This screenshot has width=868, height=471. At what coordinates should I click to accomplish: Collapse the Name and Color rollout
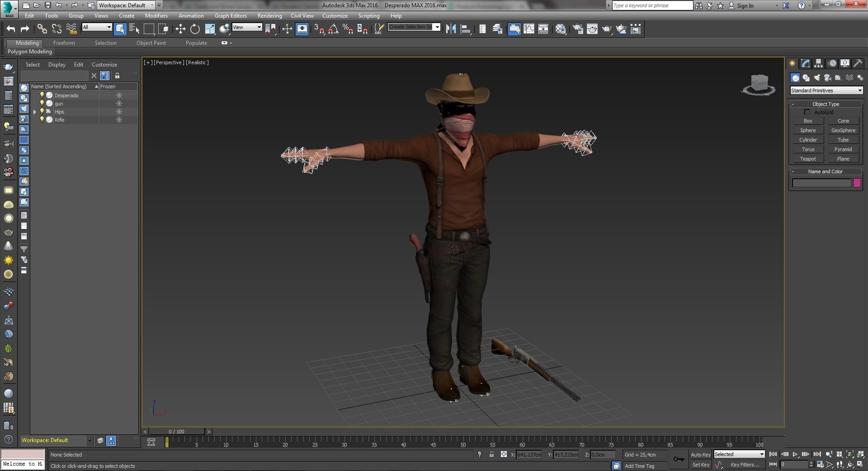[826, 171]
